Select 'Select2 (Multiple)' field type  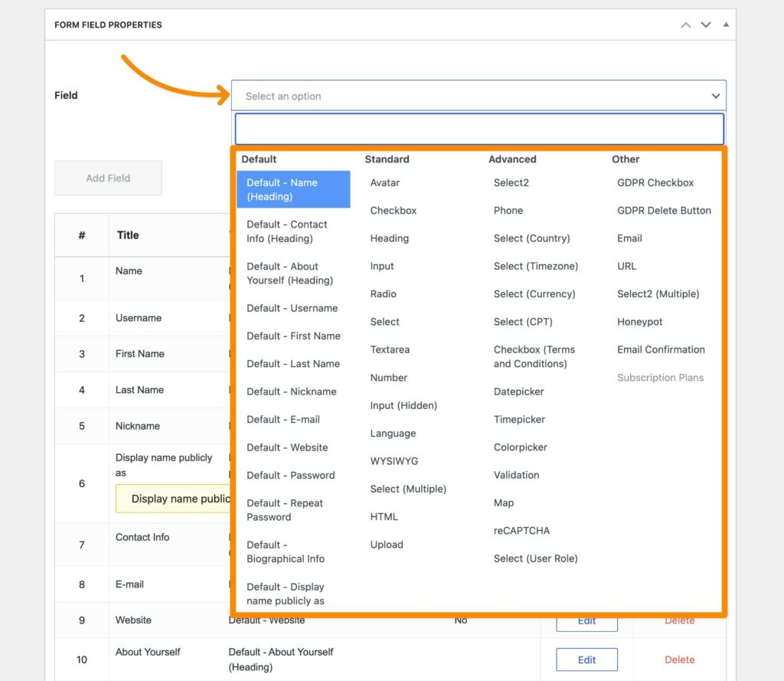point(658,294)
